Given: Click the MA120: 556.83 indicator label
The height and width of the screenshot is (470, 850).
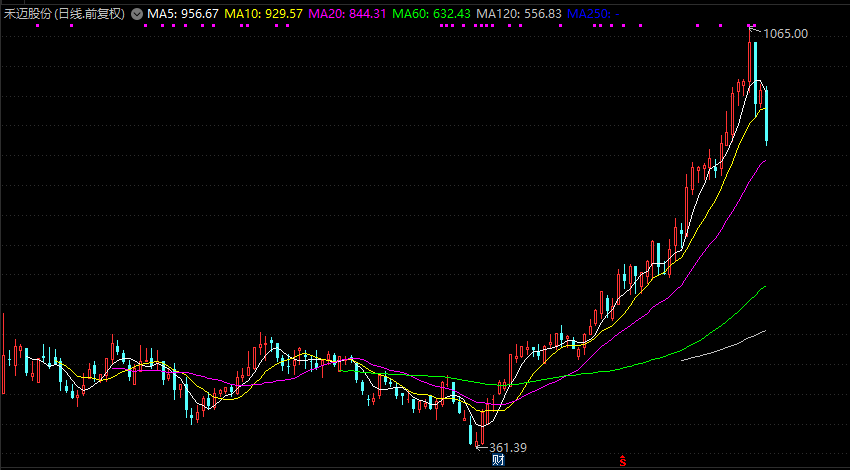Looking at the screenshot, I should click(x=518, y=14).
